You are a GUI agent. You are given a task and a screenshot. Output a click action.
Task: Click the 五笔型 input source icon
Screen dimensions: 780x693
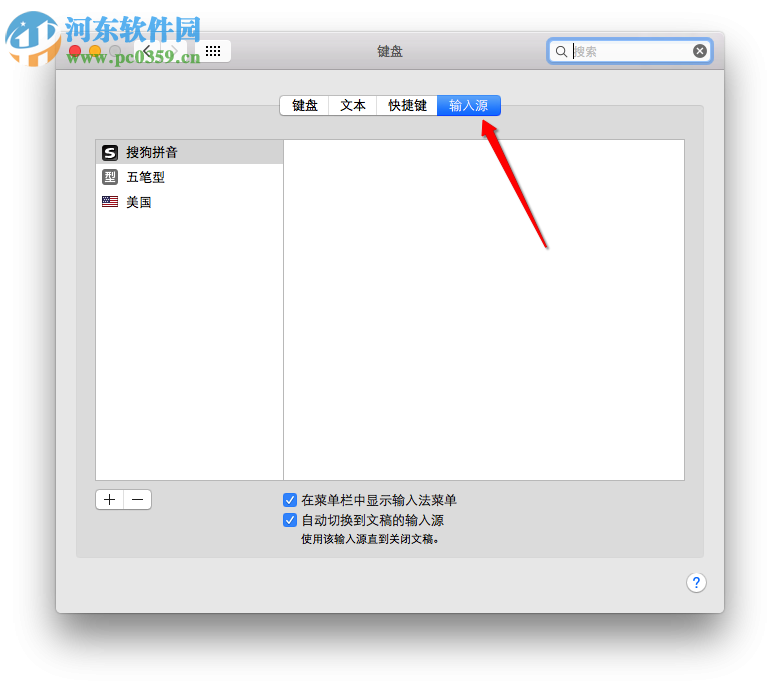(110, 177)
